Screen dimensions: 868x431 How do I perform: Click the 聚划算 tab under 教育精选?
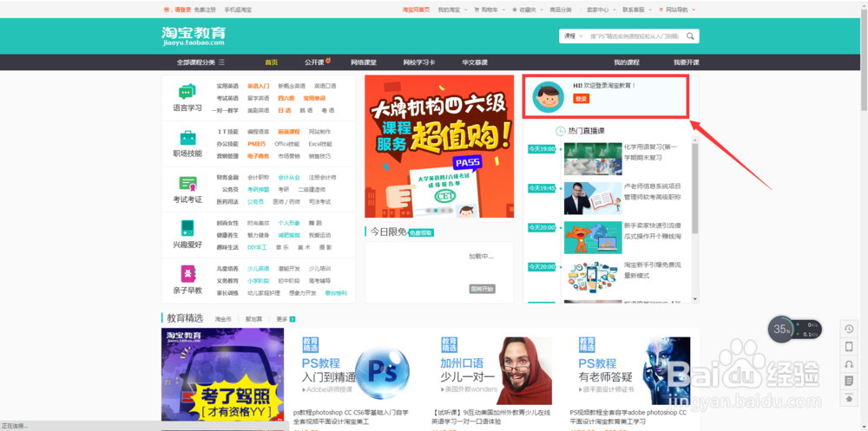[x=253, y=319]
